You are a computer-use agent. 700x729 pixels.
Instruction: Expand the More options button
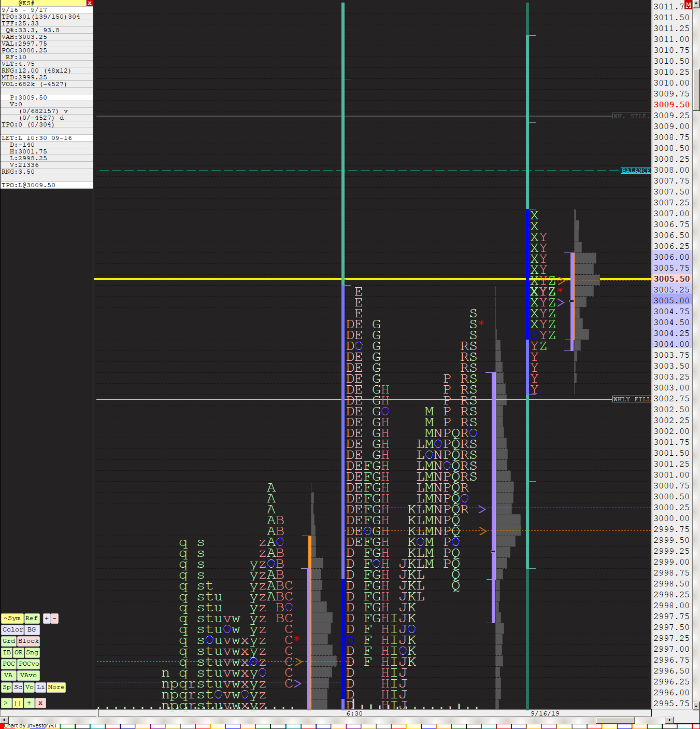tap(56, 687)
